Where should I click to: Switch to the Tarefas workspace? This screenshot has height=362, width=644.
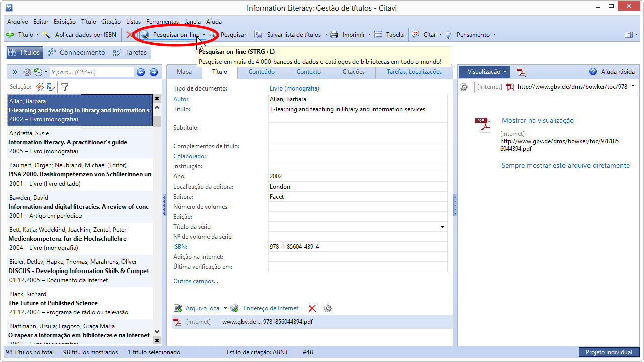coord(130,52)
